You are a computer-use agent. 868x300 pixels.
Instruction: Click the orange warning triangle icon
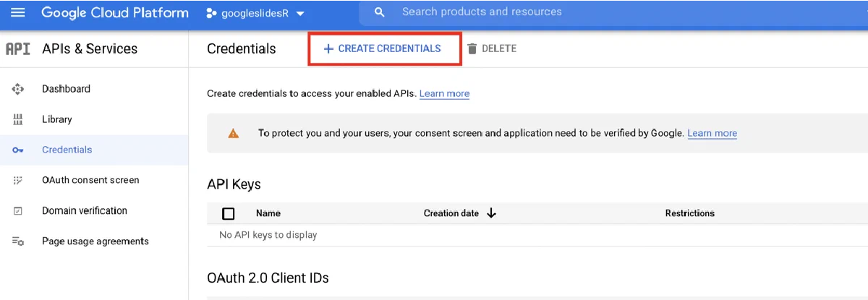233,133
